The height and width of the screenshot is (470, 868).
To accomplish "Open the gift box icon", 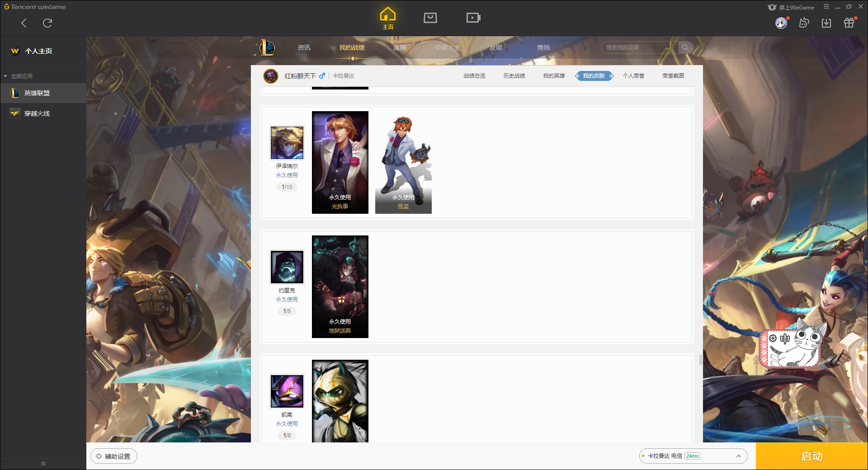I will (849, 23).
